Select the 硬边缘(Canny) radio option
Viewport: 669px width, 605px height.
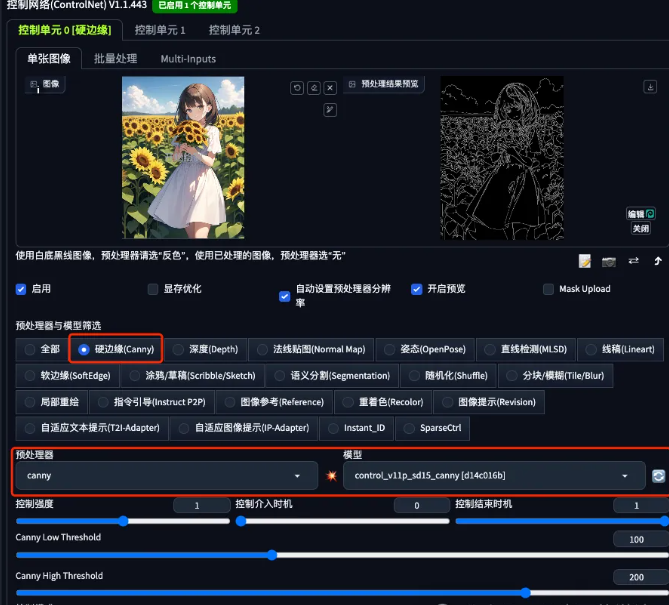click(116, 349)
